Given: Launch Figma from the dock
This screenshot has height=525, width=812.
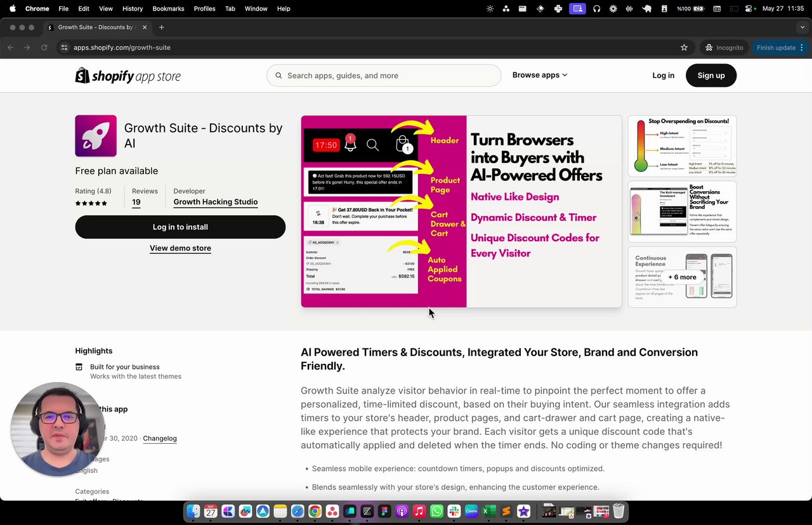Looking at the screenshot, I should coord(384,511).
